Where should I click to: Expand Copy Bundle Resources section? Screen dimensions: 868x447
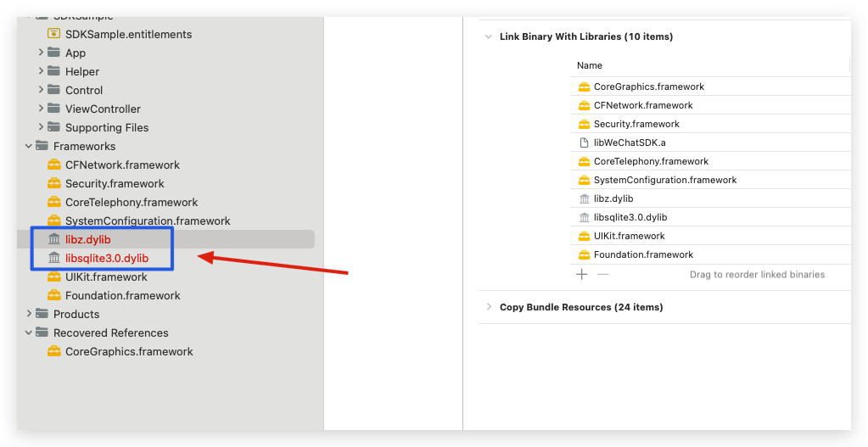(488, 306)
